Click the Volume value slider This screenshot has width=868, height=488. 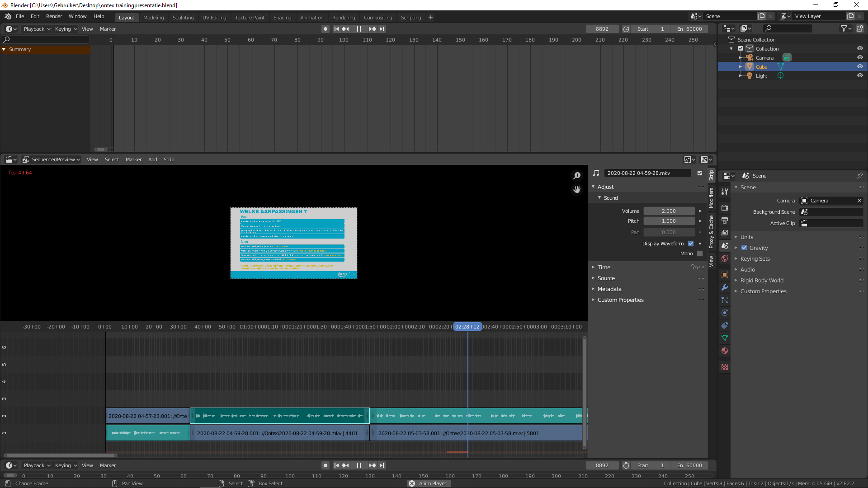[669, 211]
